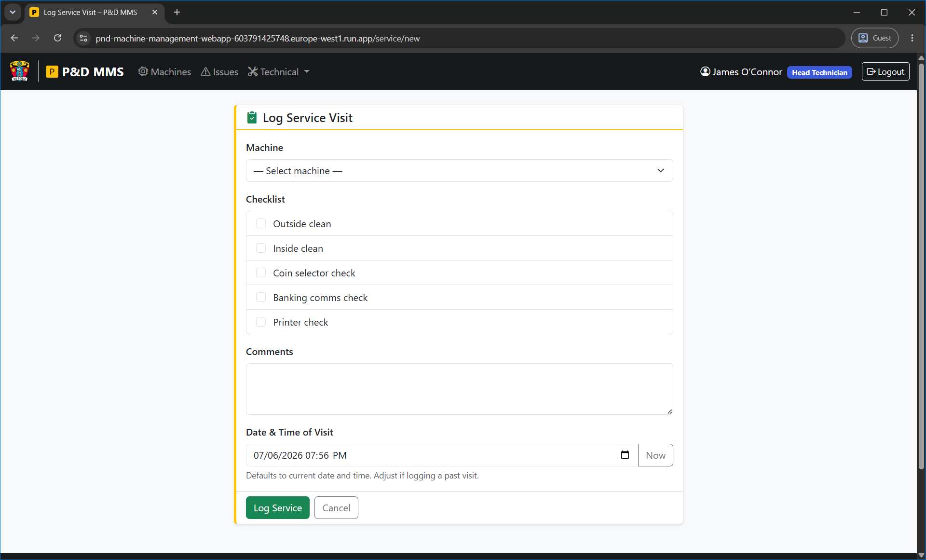This screenshot has height=560, width=926.
Task: Click the Logout arrow icon
Action: point(871,72)
